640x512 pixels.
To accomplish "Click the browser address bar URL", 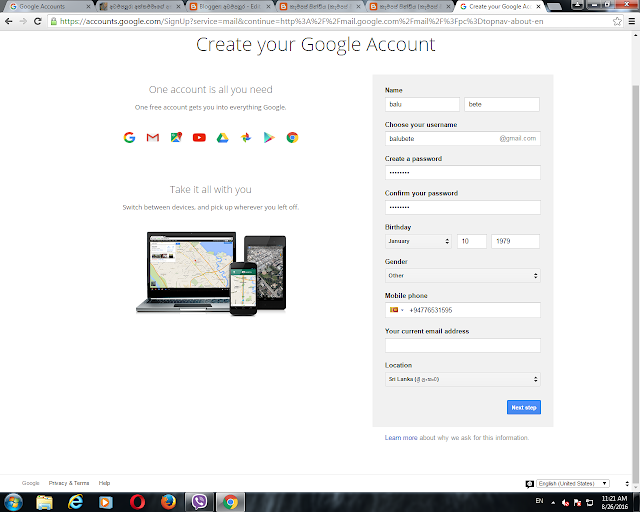I will click(x=301, y=21).
